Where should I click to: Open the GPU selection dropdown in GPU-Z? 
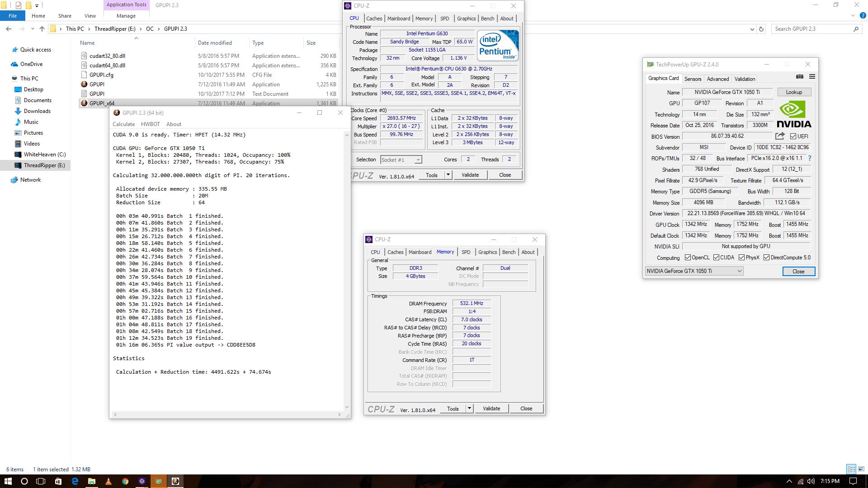click(694, 271)
